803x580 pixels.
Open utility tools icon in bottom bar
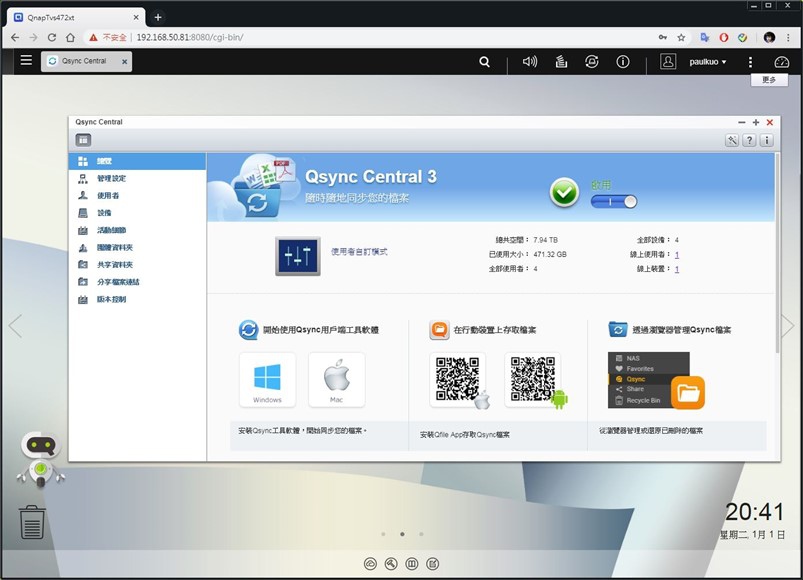(391, 564)
